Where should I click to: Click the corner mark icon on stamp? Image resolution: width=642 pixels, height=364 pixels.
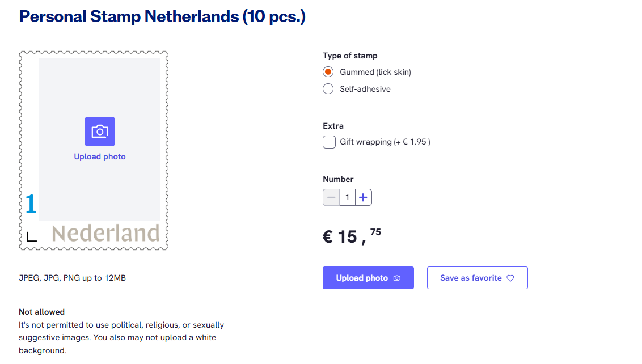click(32, 236)
